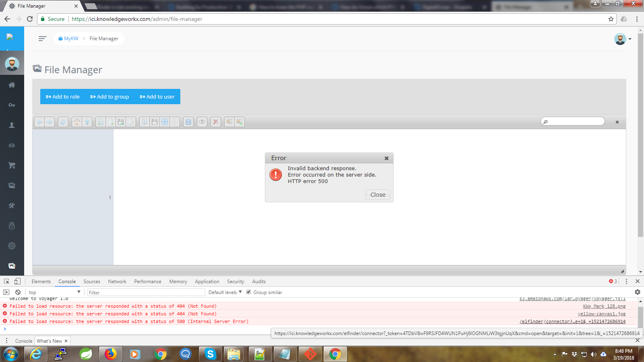Open the shopping cart sidebar section
The image size is (644, 362).
[x=12, y=165]
